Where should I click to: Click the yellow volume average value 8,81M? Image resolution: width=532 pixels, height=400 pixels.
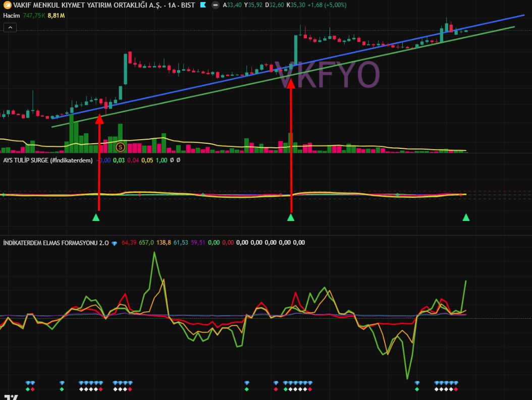pyautogui.click(x=57, y=16)
